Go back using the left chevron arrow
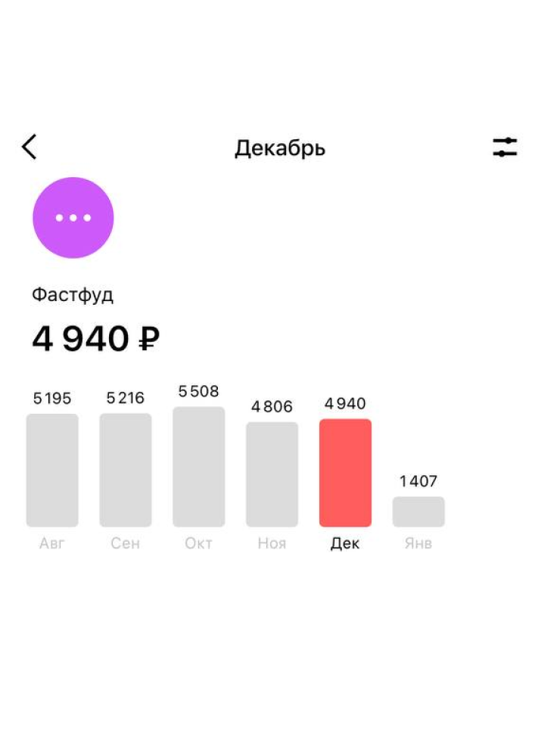The width and height of the screenshot is (560, 730). click(29, 147)
